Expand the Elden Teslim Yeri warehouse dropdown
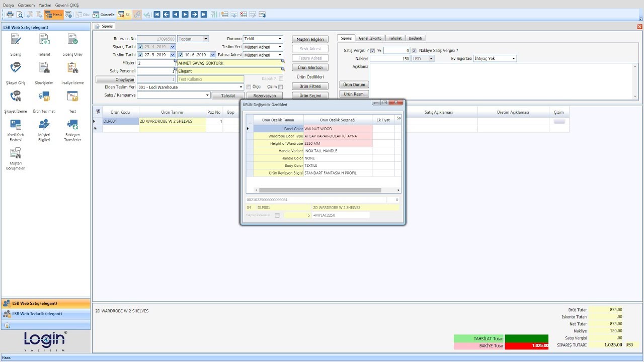644x362 pixels. (241, 87)
